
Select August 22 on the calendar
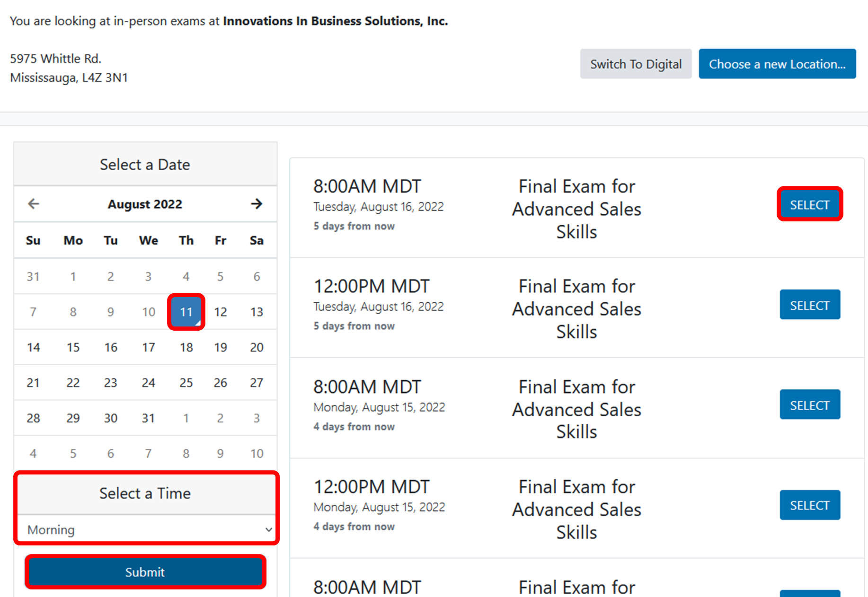click(73, 383)
